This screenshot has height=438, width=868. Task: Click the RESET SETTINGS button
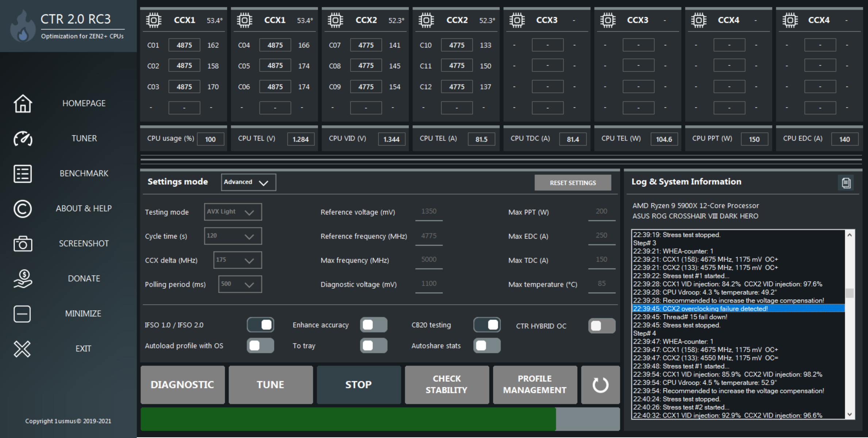pos(572,183)
